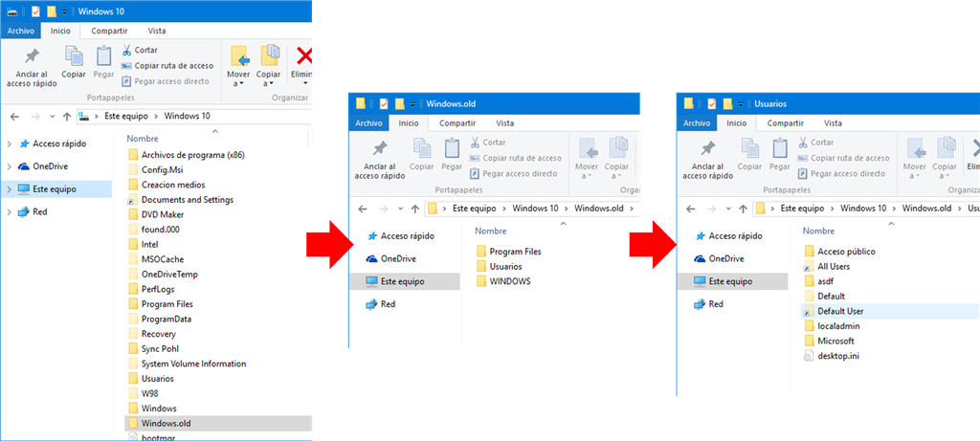Click Mover a in Usuarios window
980x441 pixels.
tap(915, 159)
